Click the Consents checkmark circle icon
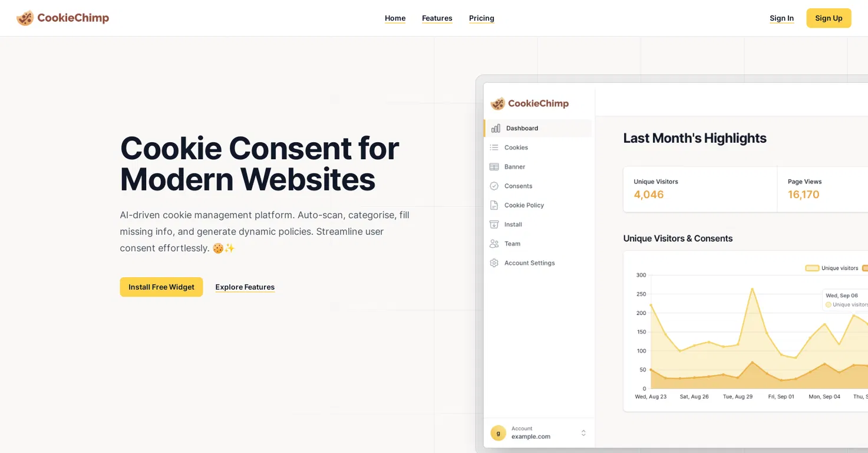 coord(494,186)
